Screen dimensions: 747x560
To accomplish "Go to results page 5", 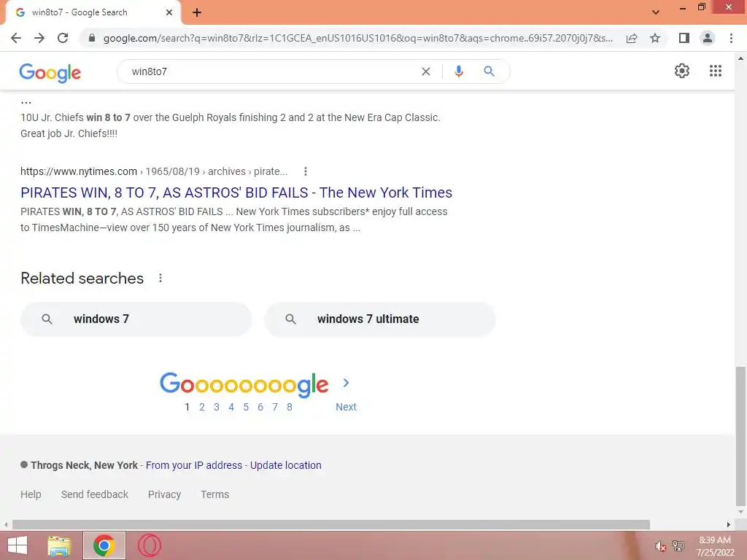I will pyautogui.click(x=246, y=407).
